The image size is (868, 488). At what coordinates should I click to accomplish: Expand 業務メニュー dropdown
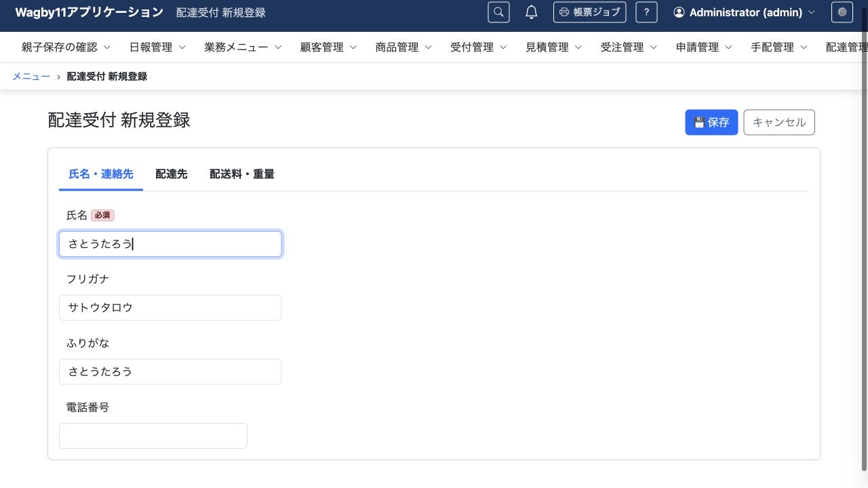point(243,47)
